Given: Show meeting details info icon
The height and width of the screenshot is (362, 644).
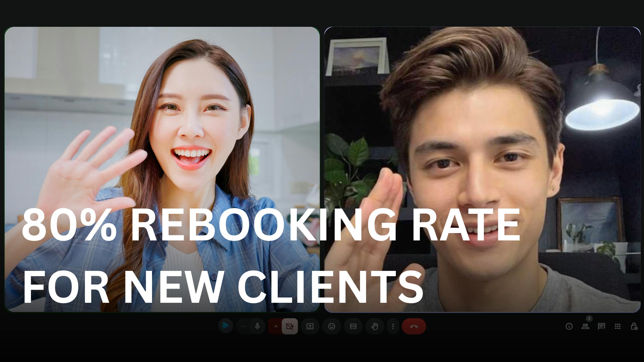Looking at the screenshot, I should click(x=569, y=326).
